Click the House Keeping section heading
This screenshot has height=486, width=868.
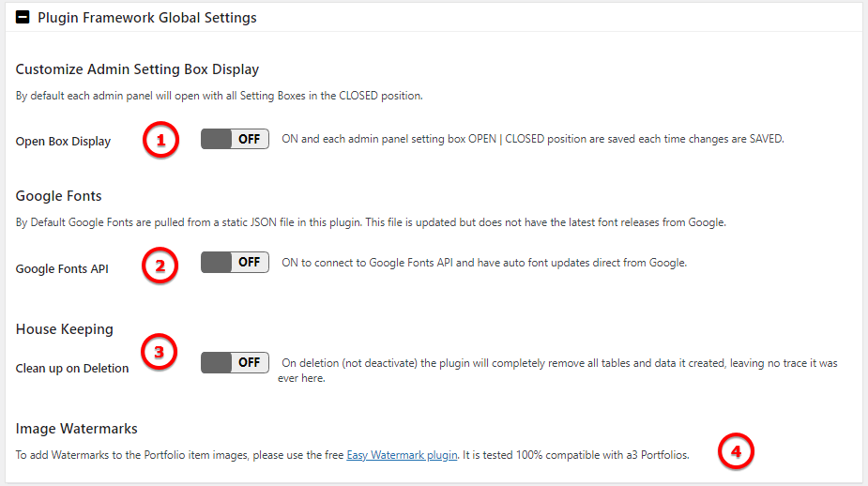pyautogui.click(x=64, y=328)
